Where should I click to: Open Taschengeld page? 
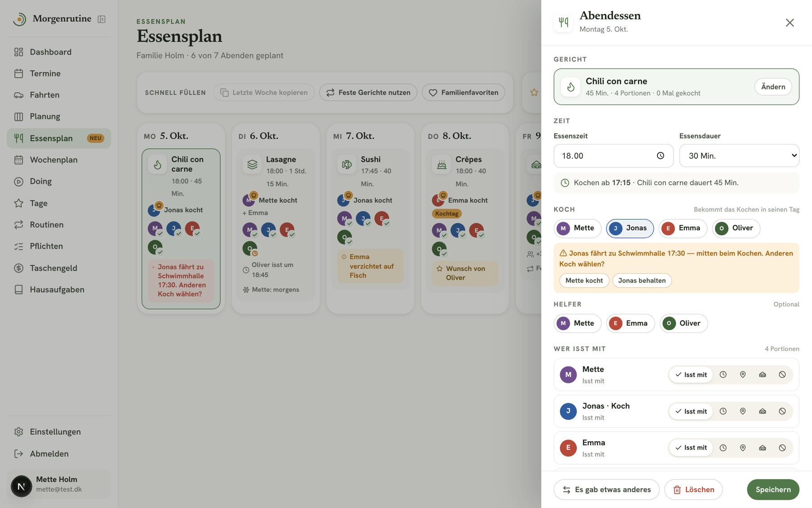pyautogui.click(x=59, y=268)
